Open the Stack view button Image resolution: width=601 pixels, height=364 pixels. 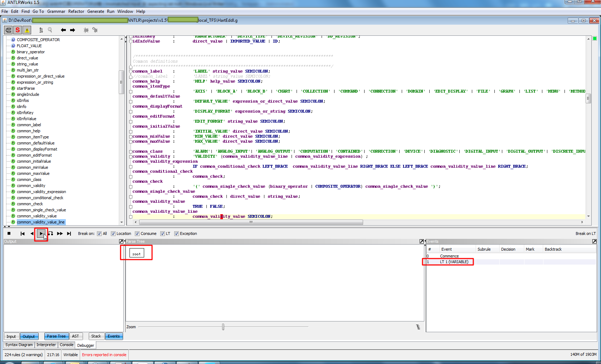click(96, 336)
